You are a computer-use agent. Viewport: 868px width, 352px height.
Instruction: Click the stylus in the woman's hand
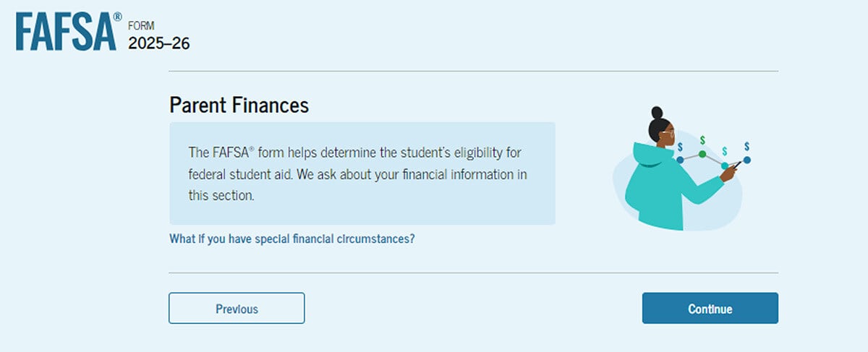click(x=738, y=164)
